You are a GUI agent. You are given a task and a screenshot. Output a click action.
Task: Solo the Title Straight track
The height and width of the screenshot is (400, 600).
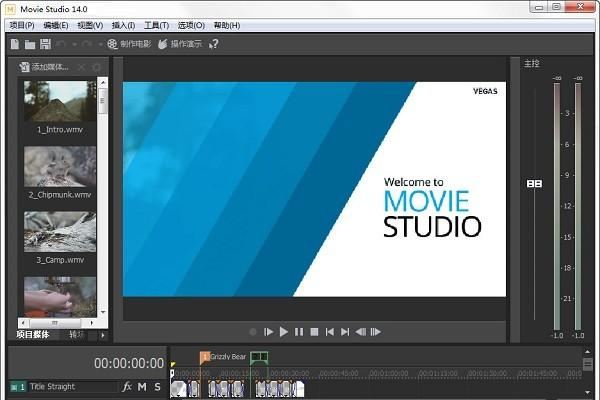(157, 386)
